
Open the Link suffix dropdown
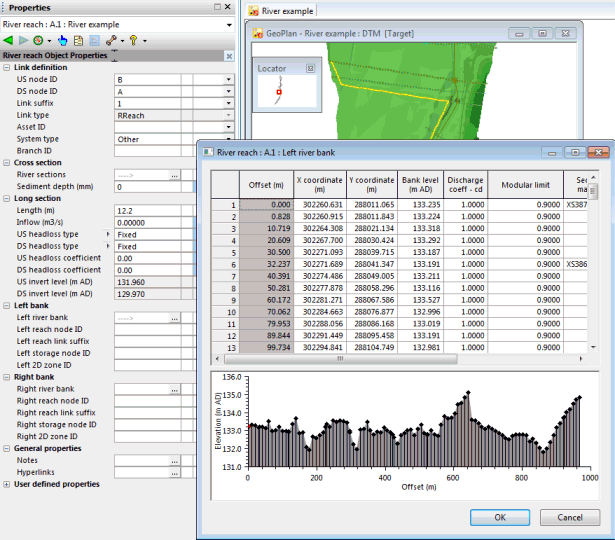click(x=229, y=103)
